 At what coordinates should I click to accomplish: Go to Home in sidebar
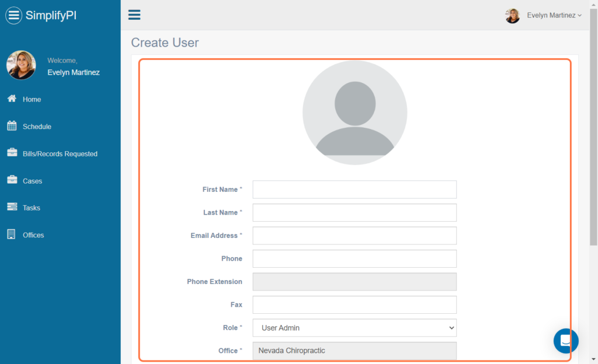(32, 99)
